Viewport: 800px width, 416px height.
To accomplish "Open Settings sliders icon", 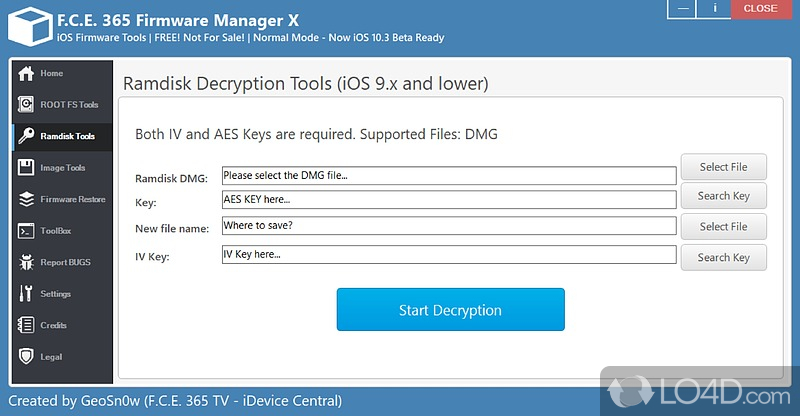I will (26, 294).
